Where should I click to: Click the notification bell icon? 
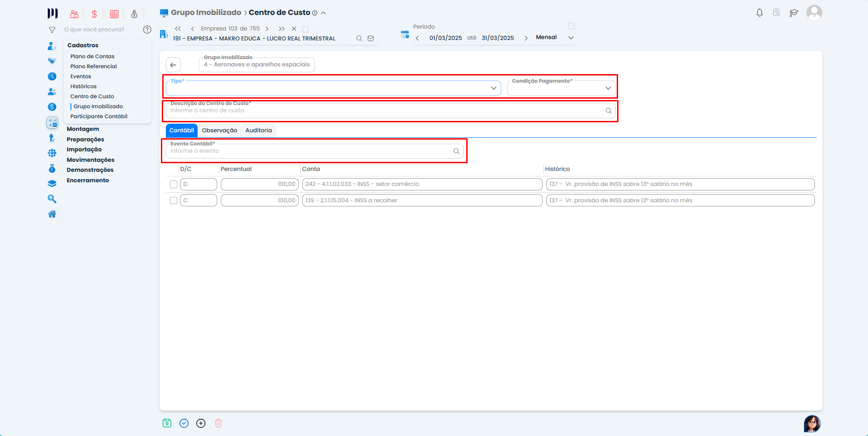pos(759,13)
